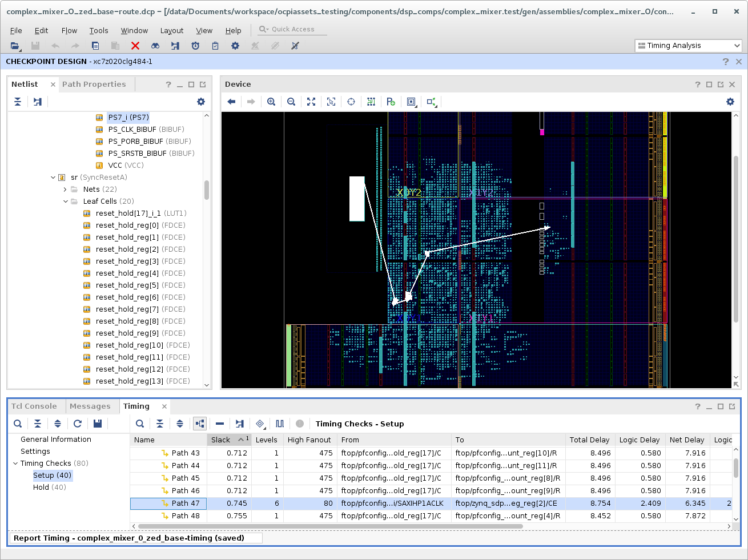Viewport: 748px width, 560px height.
Task: Switch to the Path Properties tab
Action: click(94, 84)
